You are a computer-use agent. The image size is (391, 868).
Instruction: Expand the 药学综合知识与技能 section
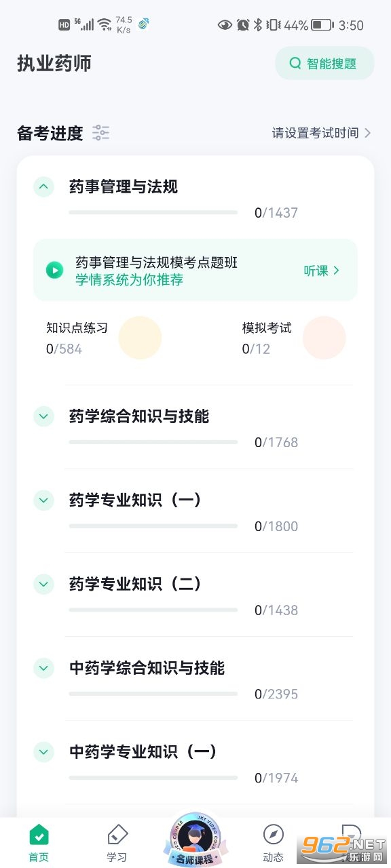click(44, 416)
